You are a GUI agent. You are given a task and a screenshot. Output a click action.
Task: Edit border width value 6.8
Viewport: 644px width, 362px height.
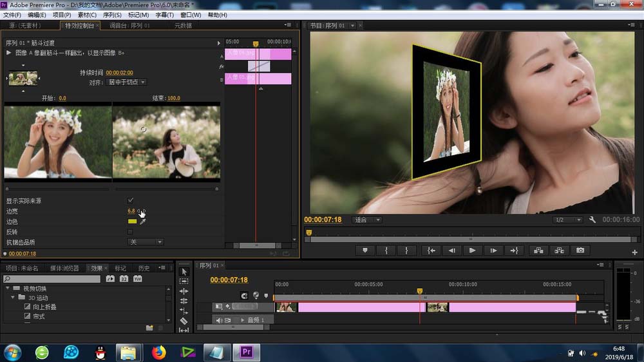coord(131,211)
